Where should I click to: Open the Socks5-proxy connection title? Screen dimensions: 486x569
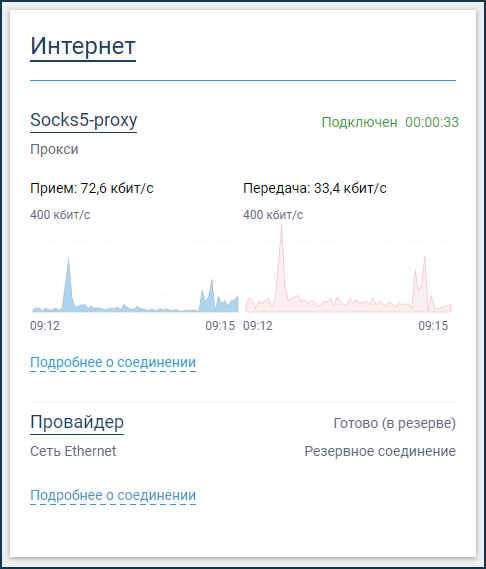coord(83,120)
